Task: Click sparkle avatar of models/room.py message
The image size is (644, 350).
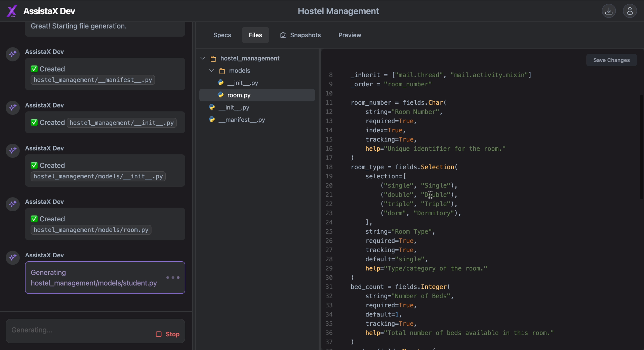Action: pos(13,204)
